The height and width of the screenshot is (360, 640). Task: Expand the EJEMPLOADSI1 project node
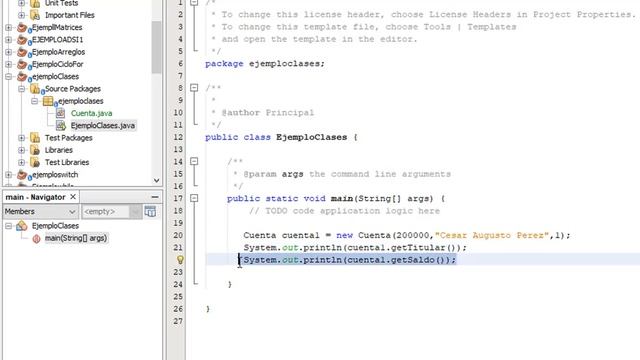(9, 40)
